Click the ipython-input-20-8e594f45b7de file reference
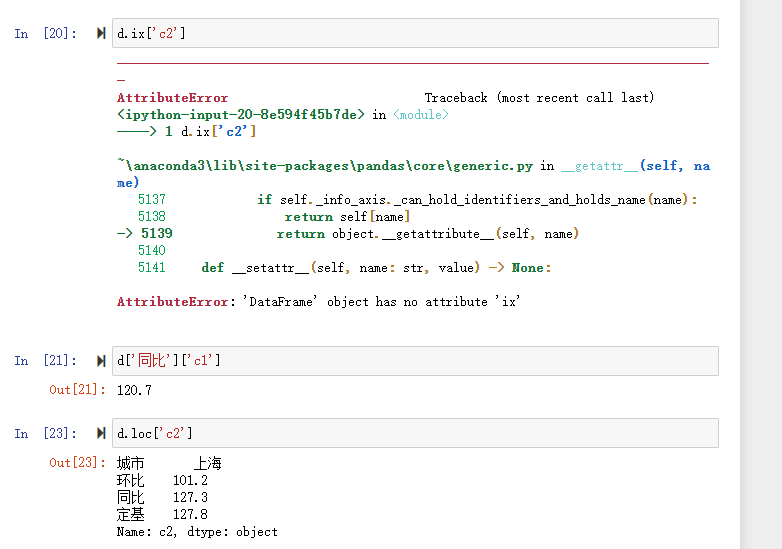 pyautogui.click(x=241, y=115)
